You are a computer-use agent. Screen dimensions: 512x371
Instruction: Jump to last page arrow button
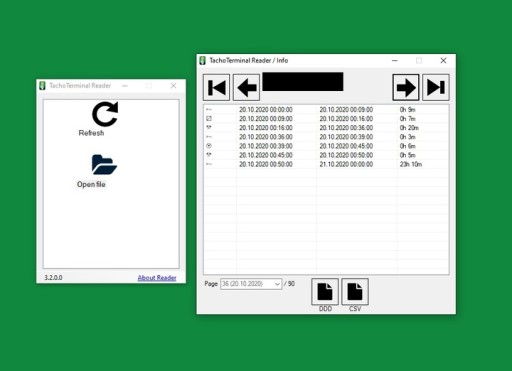point(436,87)
